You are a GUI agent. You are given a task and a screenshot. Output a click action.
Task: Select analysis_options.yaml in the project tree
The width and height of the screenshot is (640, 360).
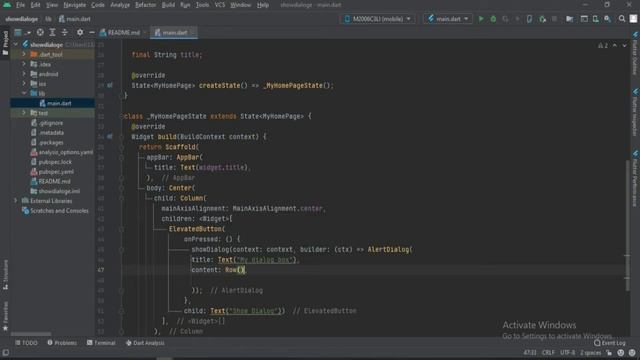pos(62,152)
